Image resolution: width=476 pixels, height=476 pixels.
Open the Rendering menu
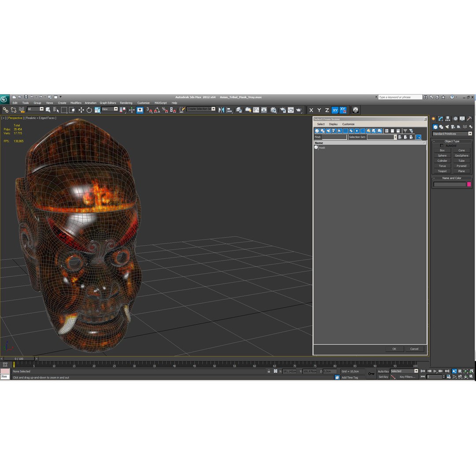(126, 103)
